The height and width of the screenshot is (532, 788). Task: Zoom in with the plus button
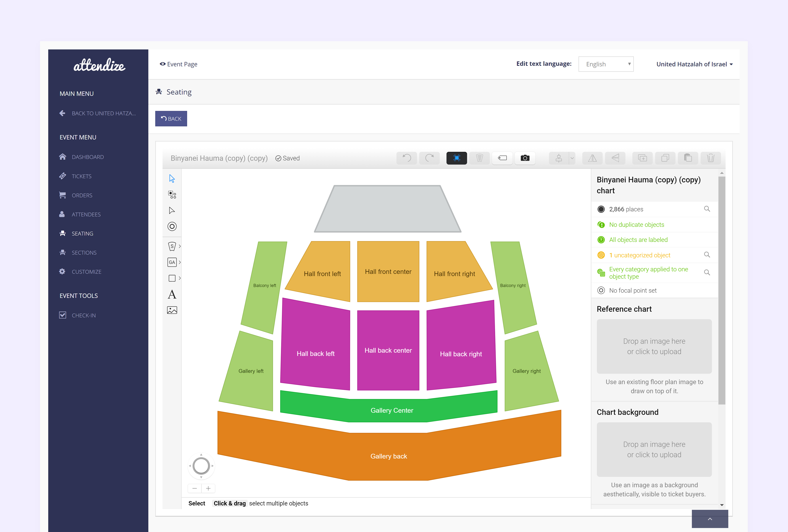coord(208,488)
